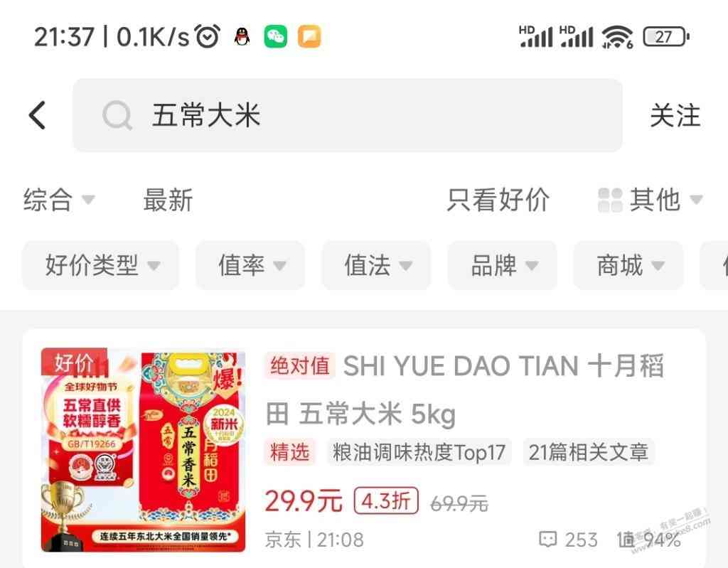Tap the grid icon beside 其他
Image resolution: width=728 pixels, height=568 pixels.
click(x=609, y=200)
